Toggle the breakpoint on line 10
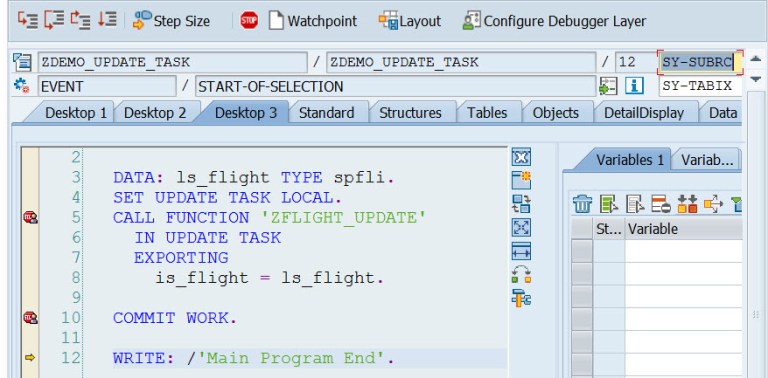This screenshot has height=378, width=768. (x=30, y=318)
